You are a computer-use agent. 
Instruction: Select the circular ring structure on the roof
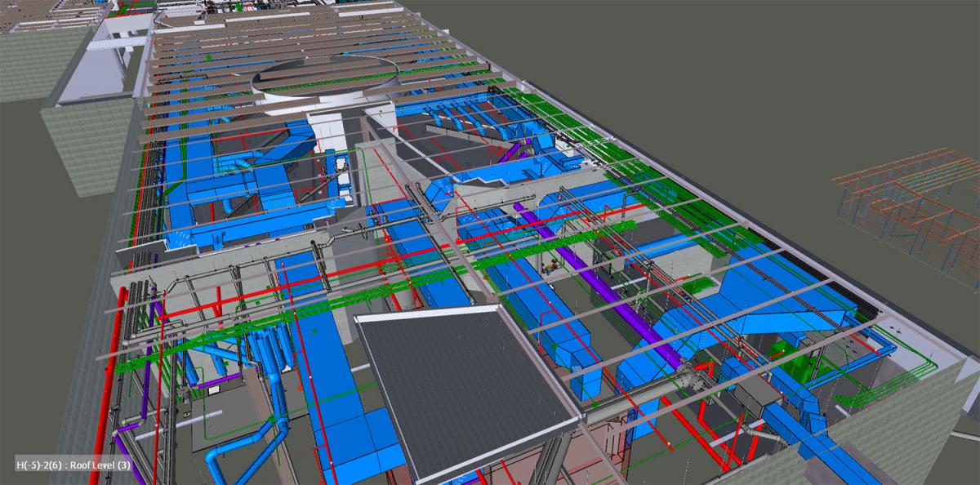point(324,78)
